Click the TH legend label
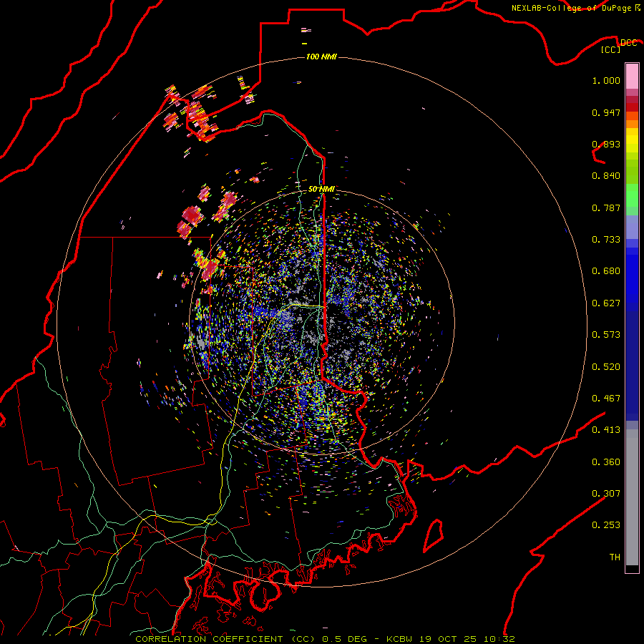644x644 pixels. [615, 557]
